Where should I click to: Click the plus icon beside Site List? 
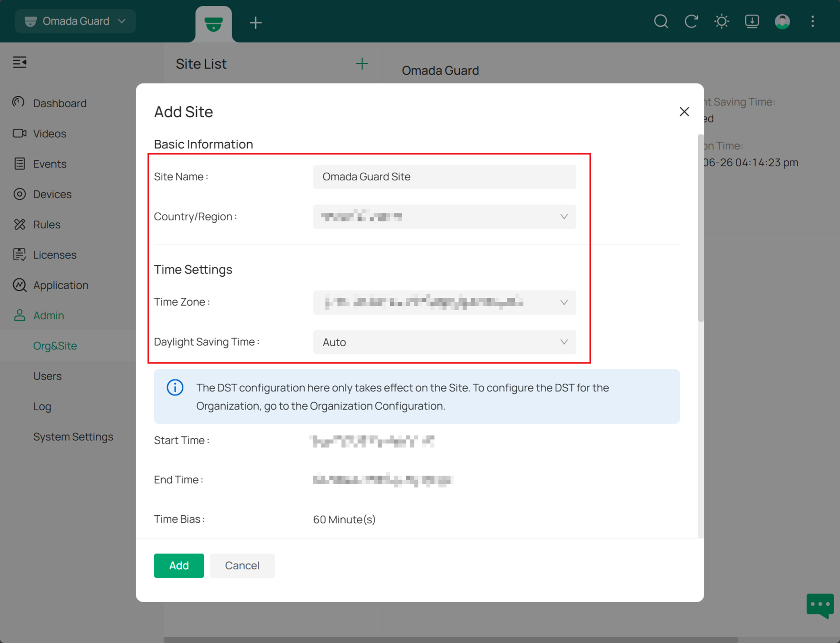362,64
